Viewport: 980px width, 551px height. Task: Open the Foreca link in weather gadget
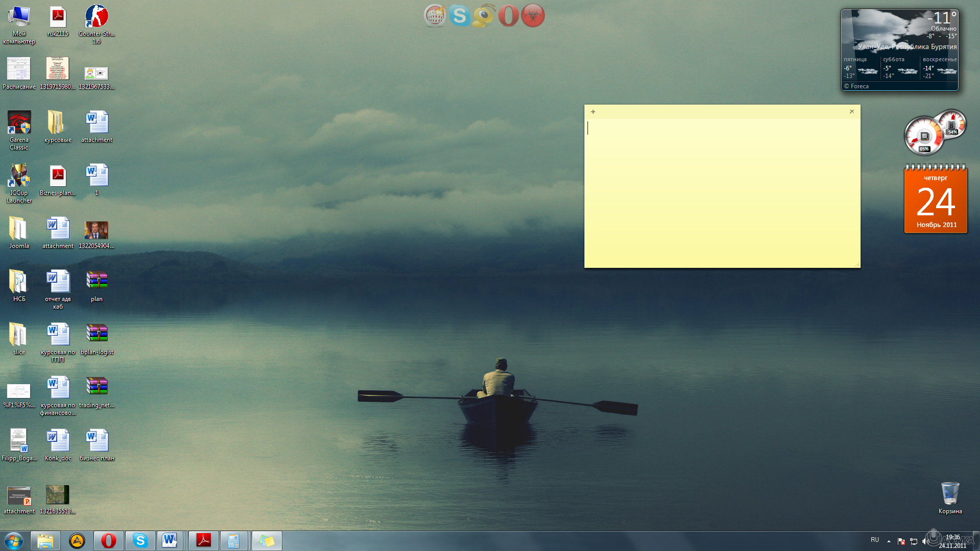pos(859,86)
